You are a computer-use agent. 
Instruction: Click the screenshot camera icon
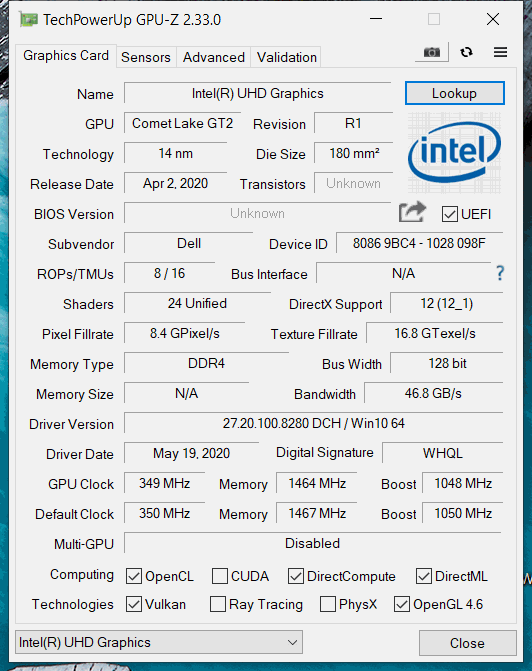pos(431,52)
